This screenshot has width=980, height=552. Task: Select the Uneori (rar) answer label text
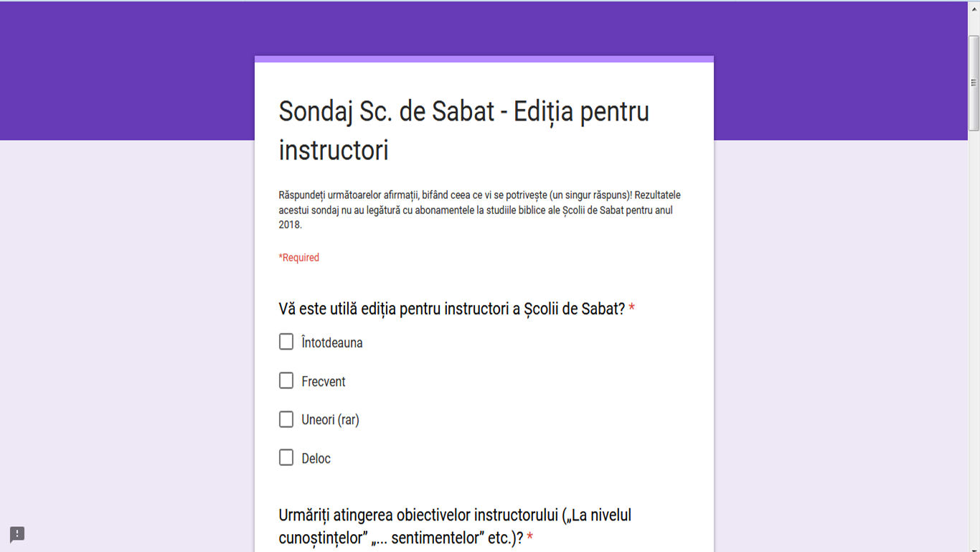click(330, 420)
